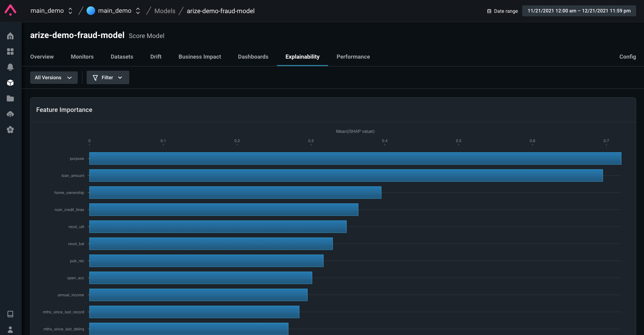The image size is (644, 335).
Task: Switch to the Performance tab
Action: point(353,56)
